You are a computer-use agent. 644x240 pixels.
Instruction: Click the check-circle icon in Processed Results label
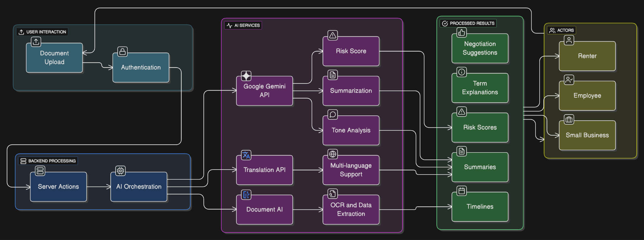[x=445, y=24]
